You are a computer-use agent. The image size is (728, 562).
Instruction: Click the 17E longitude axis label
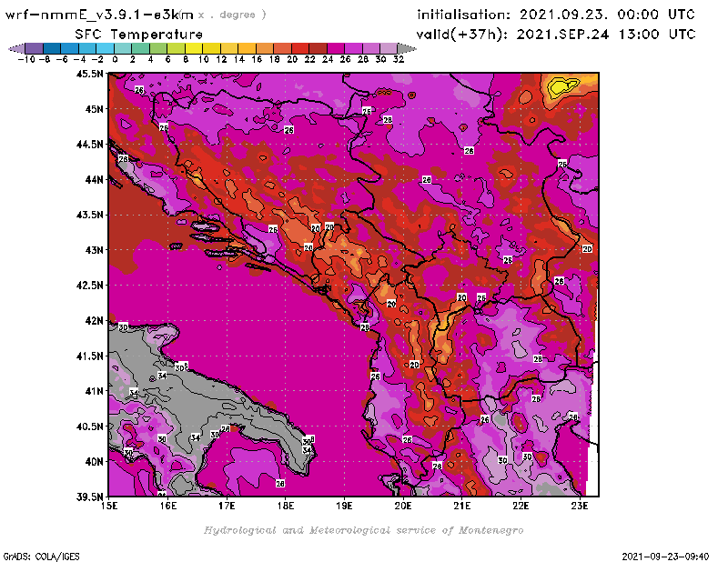[x=227, y=506]
